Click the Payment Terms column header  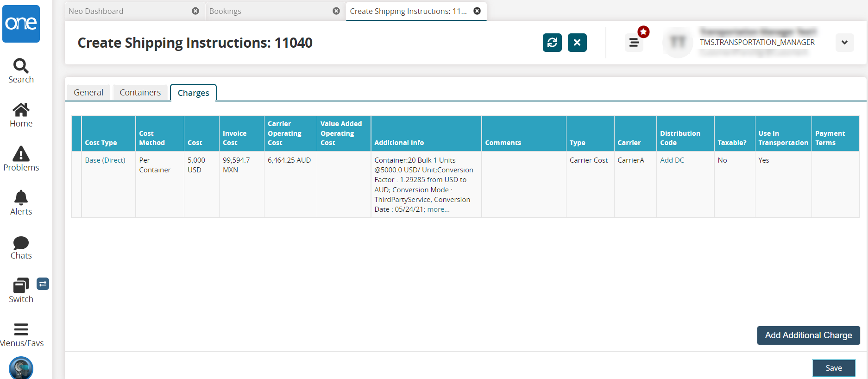tap(836, 133)
